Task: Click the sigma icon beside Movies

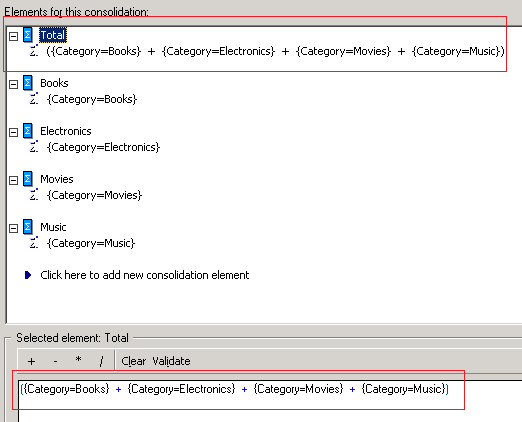Action: coord(28,179)
